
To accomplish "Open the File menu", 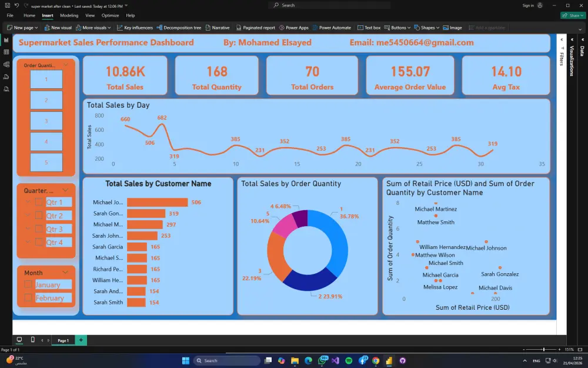I will coord(10,15).
